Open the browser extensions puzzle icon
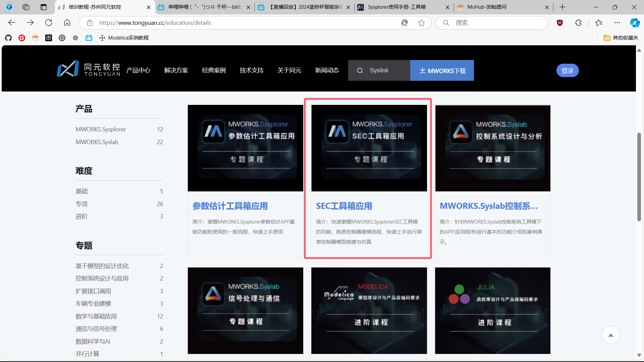This screenshot has width=644, height=362. pyautogui.click(x=578, y=22)
